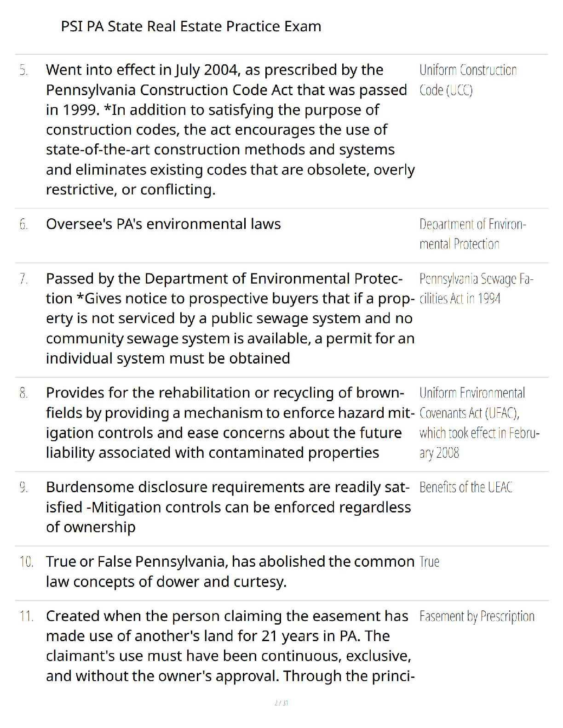Screen dimensions: 563x728
Task: Click item number 11
Action: tap(26, 616)
